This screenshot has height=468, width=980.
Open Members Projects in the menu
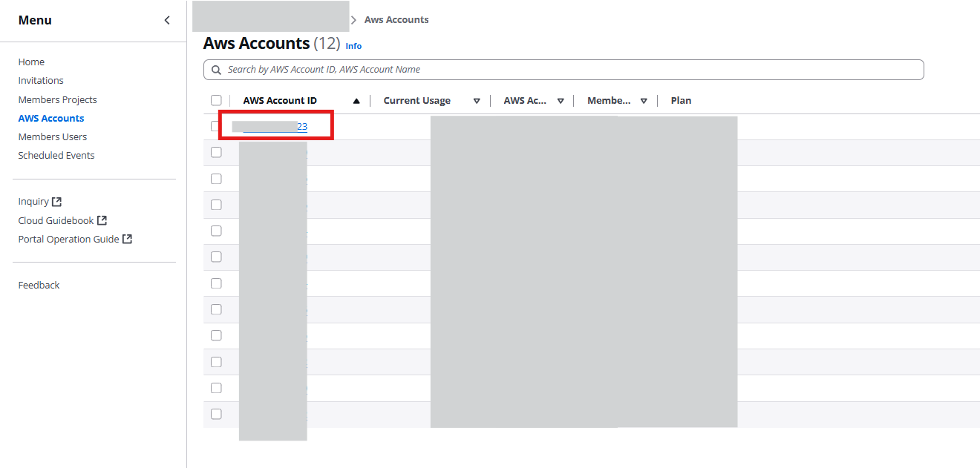tap(58, 99)
